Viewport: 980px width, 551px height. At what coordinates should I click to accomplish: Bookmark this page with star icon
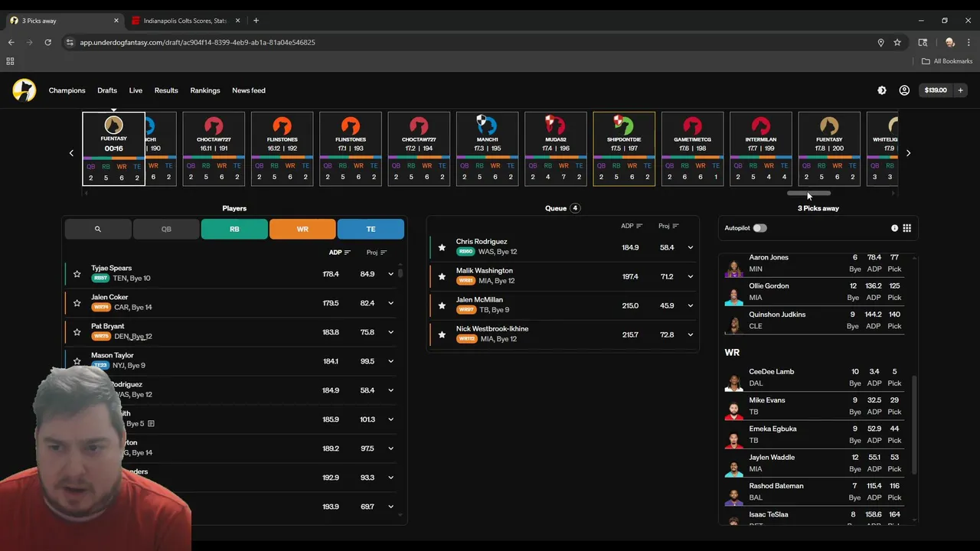pos(897,42)
